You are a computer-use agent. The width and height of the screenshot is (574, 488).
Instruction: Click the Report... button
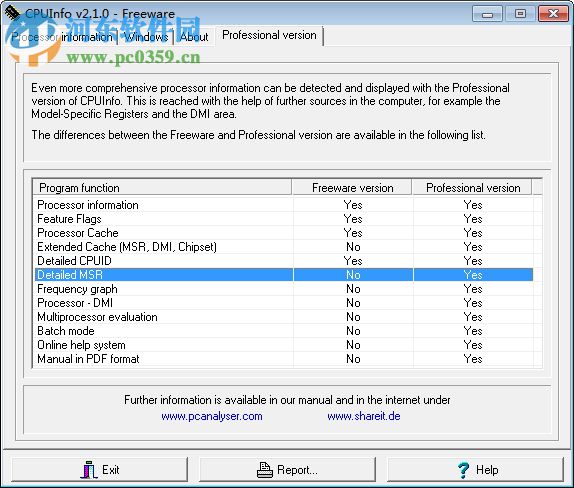tap(287, 470)
